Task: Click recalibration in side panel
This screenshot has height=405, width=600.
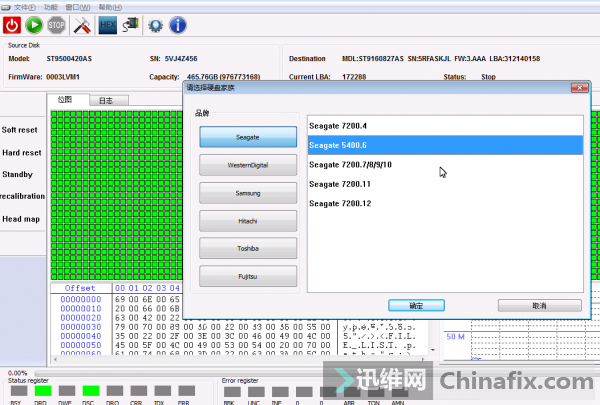Action: coord(22,196)
